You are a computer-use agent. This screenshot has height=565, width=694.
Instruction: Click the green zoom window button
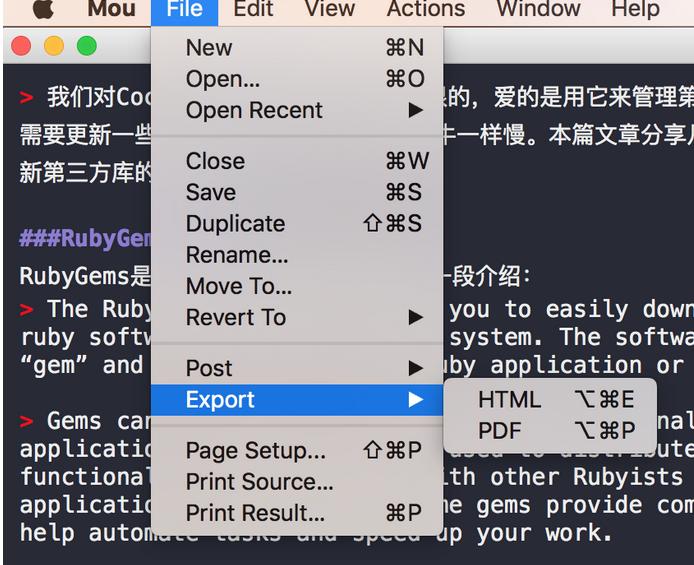coord(86,46)
